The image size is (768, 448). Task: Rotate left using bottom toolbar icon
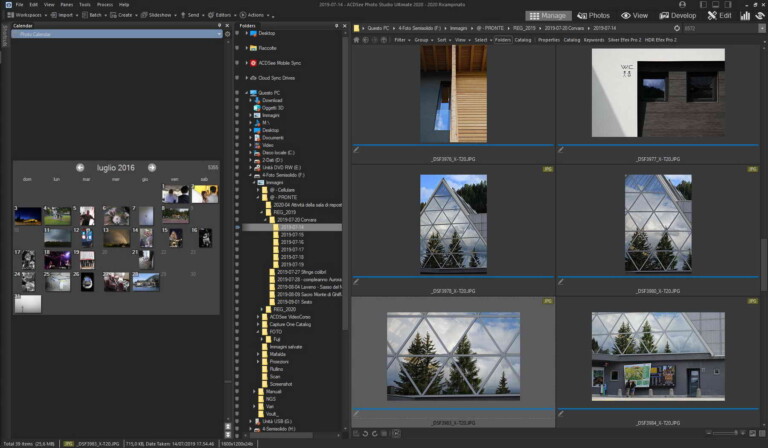365,434
